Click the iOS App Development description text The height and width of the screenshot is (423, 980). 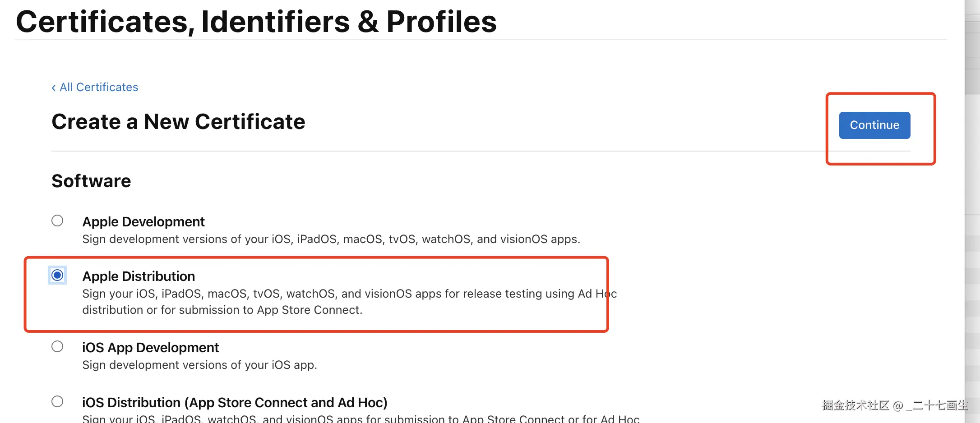[199, 365]
